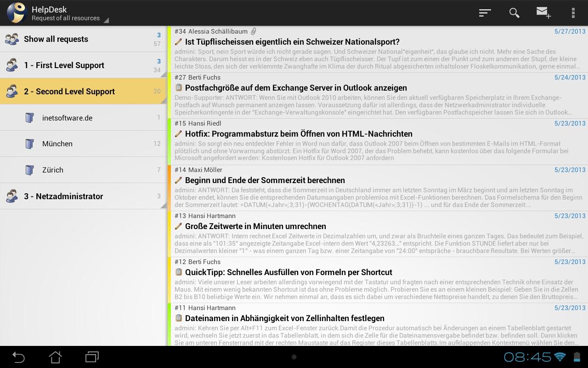The width and height of the screenshot is (588, 368).
Task: Select 2 - Second Level Support
Action: click(83, 92)
